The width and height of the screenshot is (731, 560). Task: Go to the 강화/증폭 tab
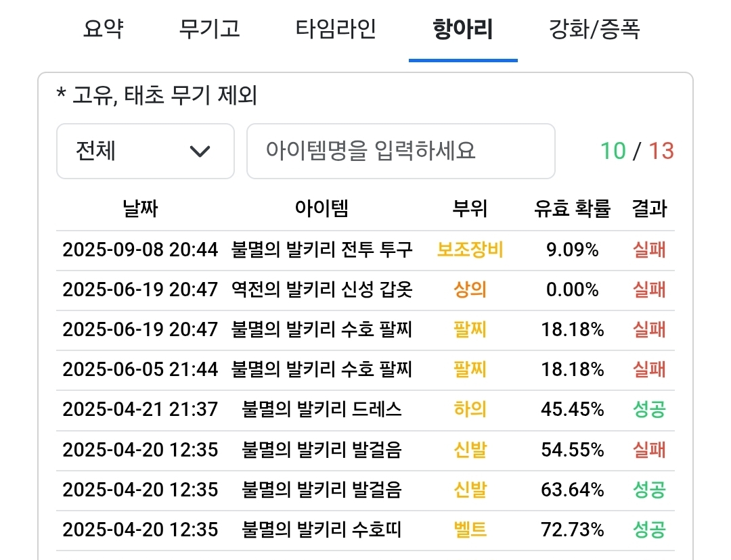[x=594, y=30]
